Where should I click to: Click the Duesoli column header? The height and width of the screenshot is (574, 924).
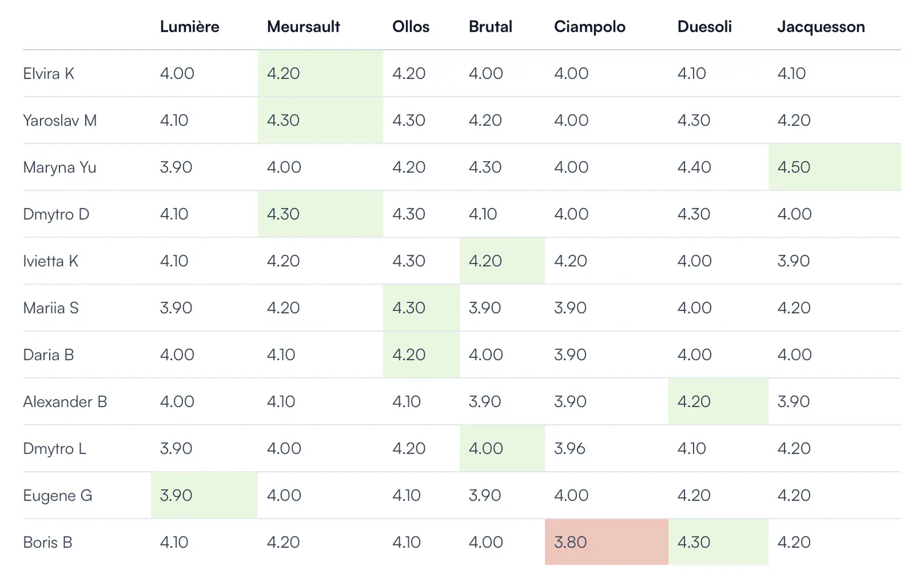click(x=705, y=27)
